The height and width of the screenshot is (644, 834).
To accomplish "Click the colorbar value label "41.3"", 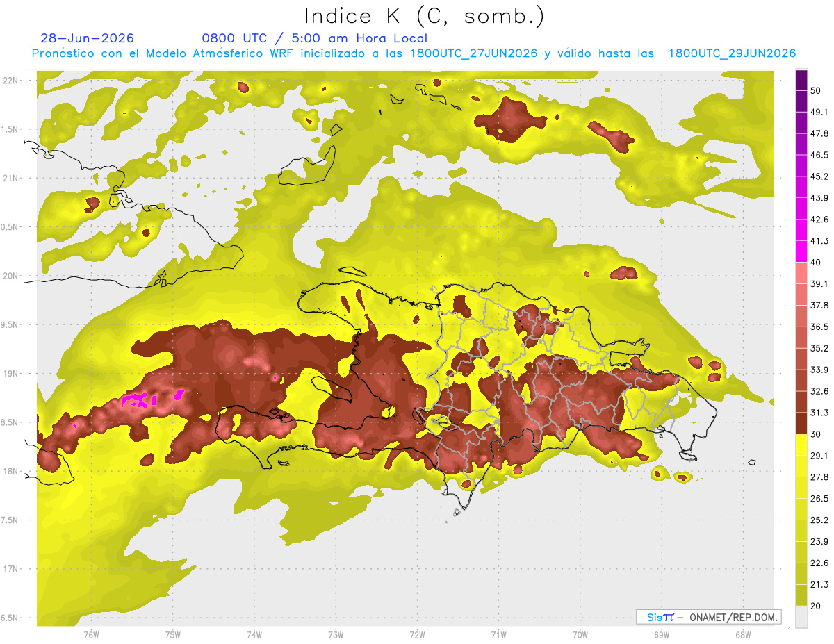I will (819, 241).
